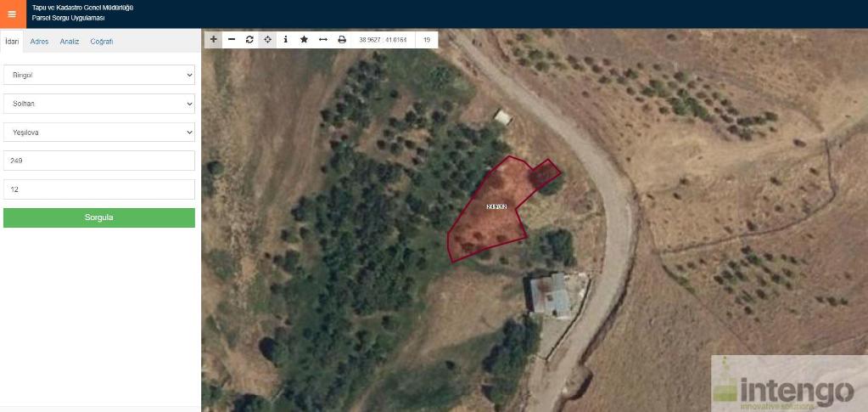Select the İdari tab

pos(12,42)
